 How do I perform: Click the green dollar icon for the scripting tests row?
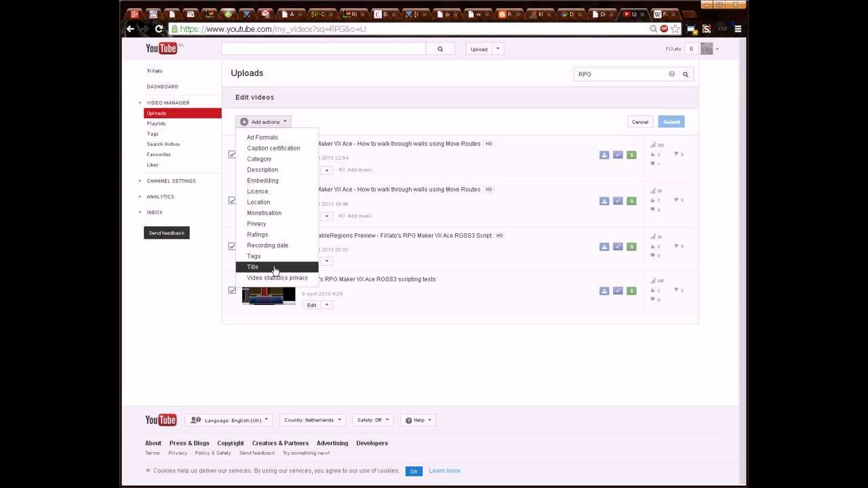point(631,291)
